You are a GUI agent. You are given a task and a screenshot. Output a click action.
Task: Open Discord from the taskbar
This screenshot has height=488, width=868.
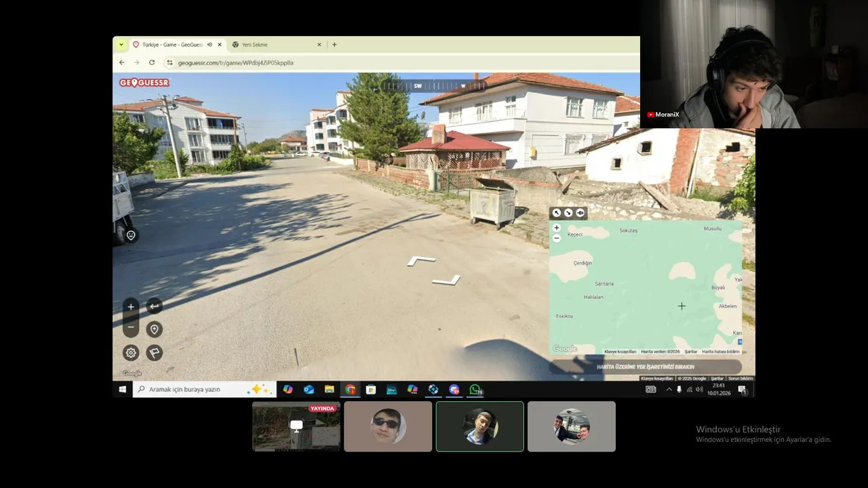coord(454,389)
